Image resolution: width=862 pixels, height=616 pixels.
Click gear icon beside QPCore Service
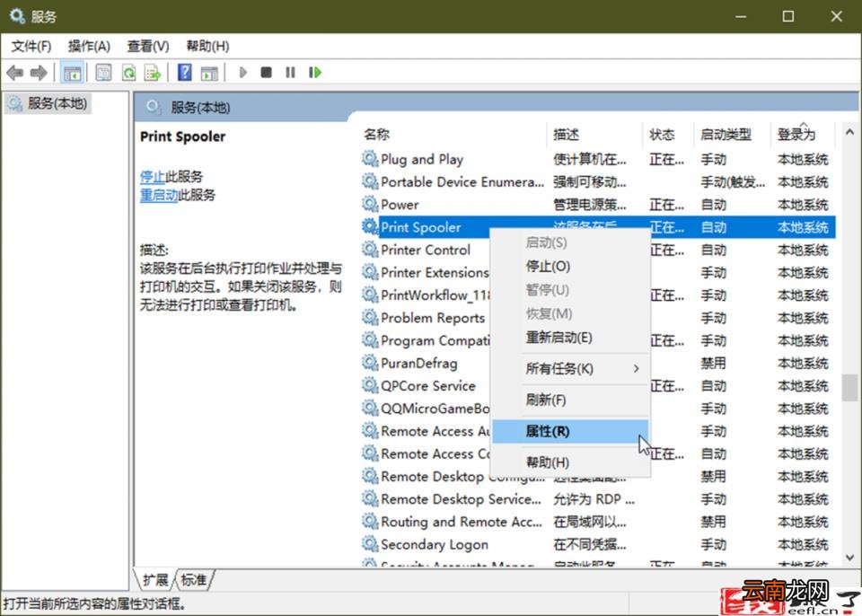click(x=370, y=385)
